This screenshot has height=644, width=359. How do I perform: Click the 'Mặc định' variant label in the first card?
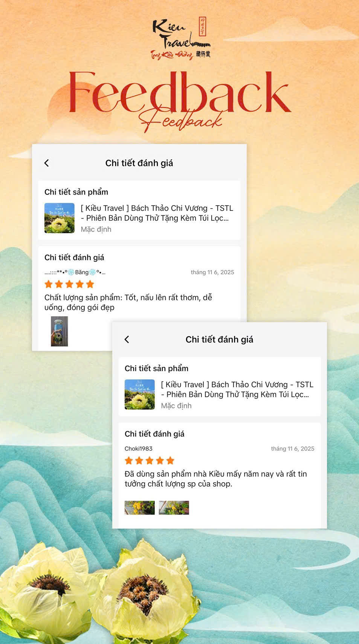click(96, 229)
